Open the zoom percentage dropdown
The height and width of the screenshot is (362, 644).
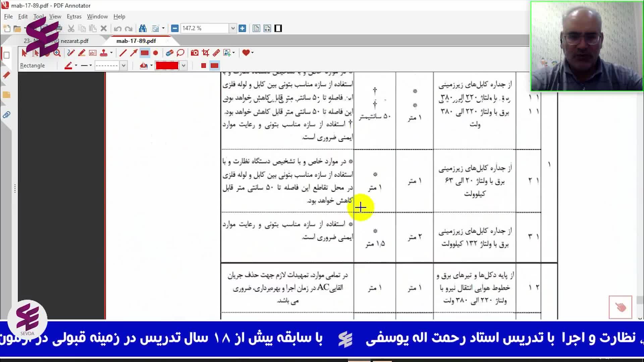(x=233, y=28)
